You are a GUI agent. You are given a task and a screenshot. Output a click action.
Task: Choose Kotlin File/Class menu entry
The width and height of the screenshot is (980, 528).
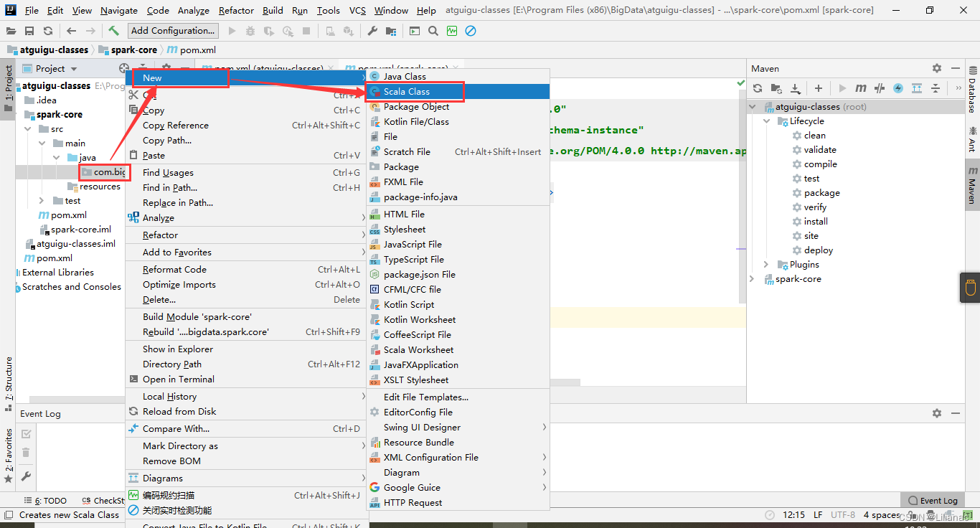tap(458, 121)
